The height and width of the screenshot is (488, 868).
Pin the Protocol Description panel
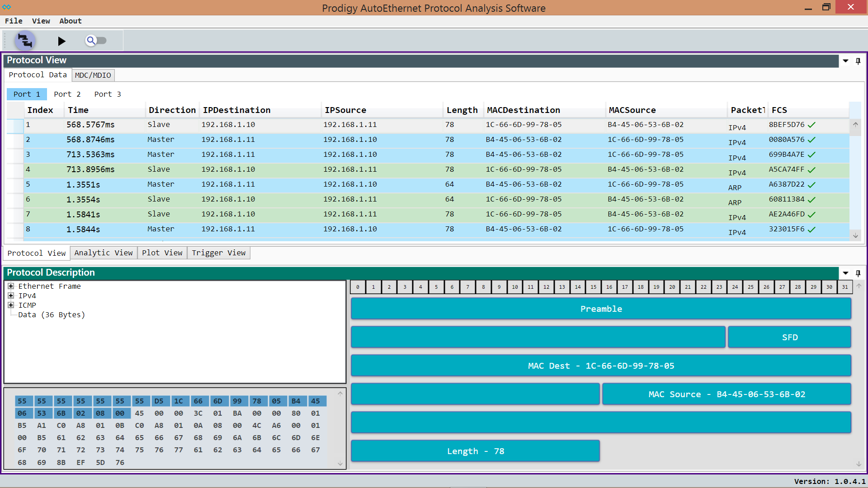point(858,273)
